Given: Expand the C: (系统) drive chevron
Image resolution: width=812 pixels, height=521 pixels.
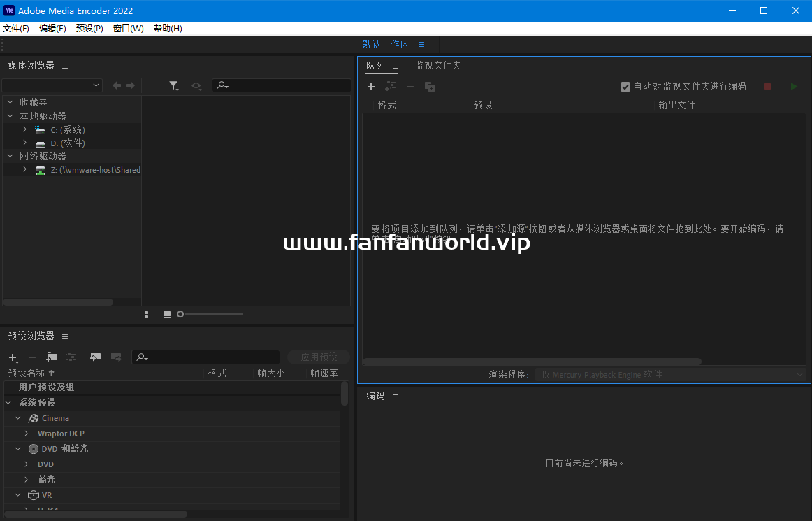Looking at the screenshot, I should tap(25, 129).
